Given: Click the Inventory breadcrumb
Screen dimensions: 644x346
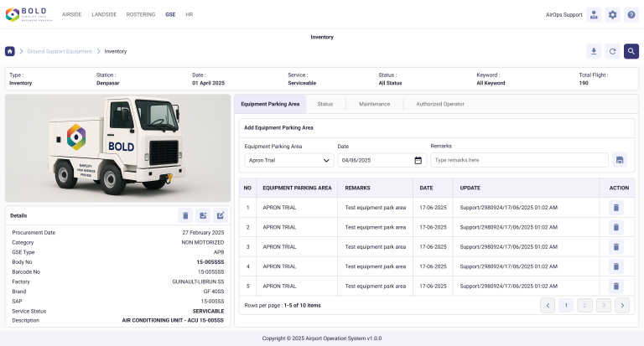Looking at the screenshot, I should (x=116, y=51).
